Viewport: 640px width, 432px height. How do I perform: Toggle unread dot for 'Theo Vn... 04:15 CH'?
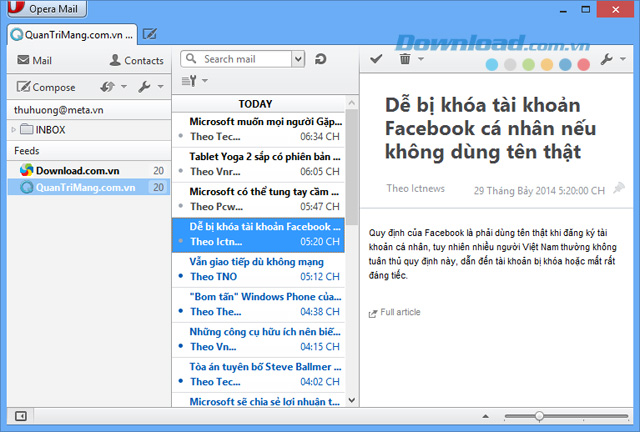pos(181,347)
